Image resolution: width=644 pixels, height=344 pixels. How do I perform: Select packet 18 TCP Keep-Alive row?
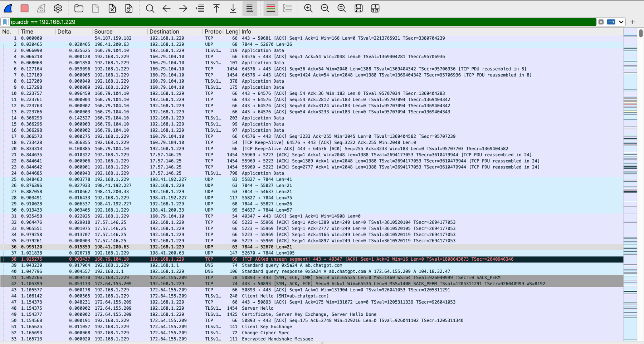tap(311, 142)
